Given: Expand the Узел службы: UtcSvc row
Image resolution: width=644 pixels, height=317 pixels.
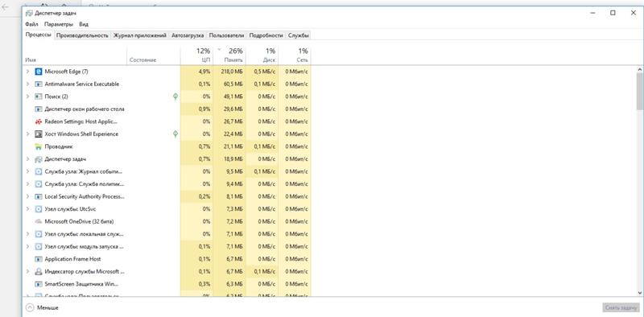Looking at the screenshot, I should (x=27, y=209).
